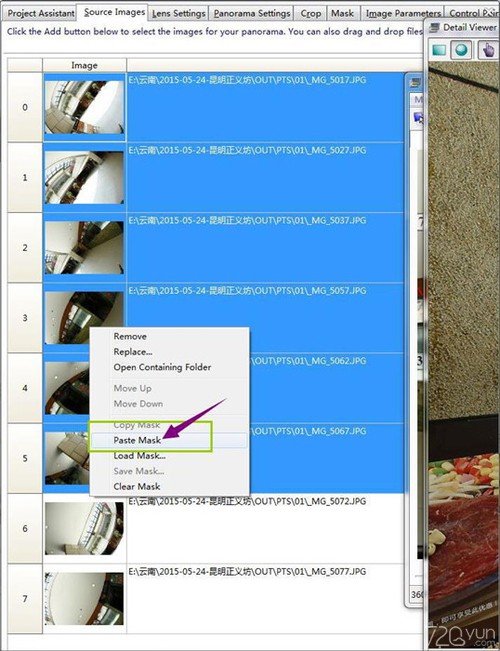Select the hand pan tool icon
500x651 pixels.
[488, 50]
